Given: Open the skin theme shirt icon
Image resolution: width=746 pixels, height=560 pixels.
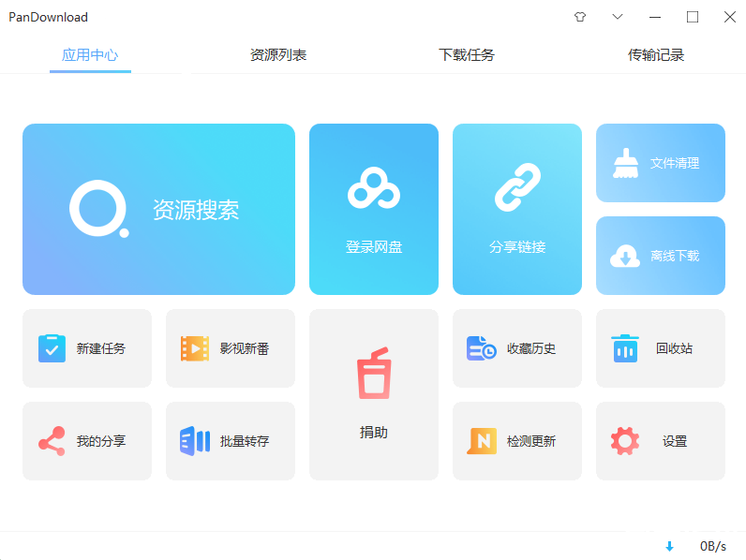Looking at the screenshot, I should [580, 17].
